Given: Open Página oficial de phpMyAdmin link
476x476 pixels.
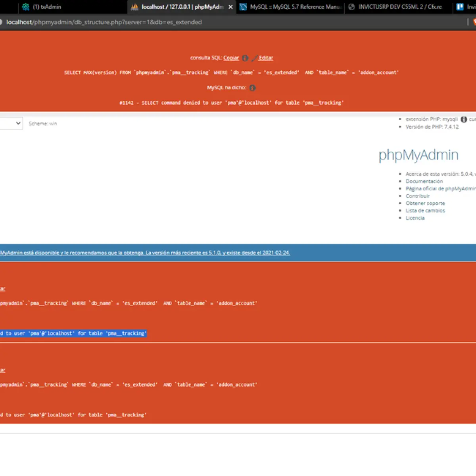Looking at the screenshot, I should point(440,189).
